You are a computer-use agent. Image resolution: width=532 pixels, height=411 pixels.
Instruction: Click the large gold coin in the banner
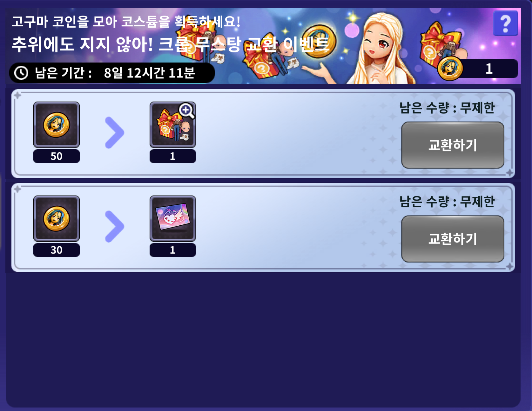coord(319,41)
